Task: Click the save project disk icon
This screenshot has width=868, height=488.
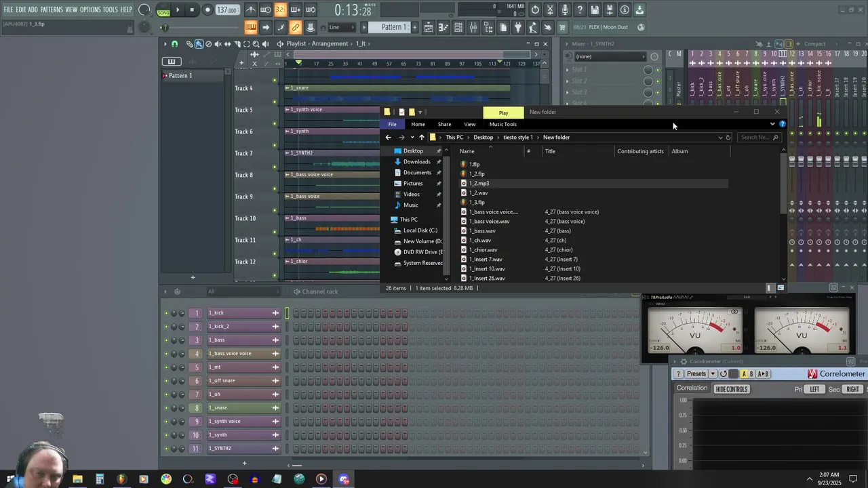Action: pos(595,10)
